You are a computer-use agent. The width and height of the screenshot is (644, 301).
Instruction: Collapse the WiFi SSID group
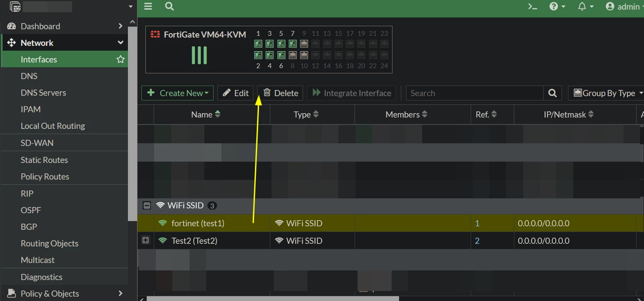(x=147, y=205)
